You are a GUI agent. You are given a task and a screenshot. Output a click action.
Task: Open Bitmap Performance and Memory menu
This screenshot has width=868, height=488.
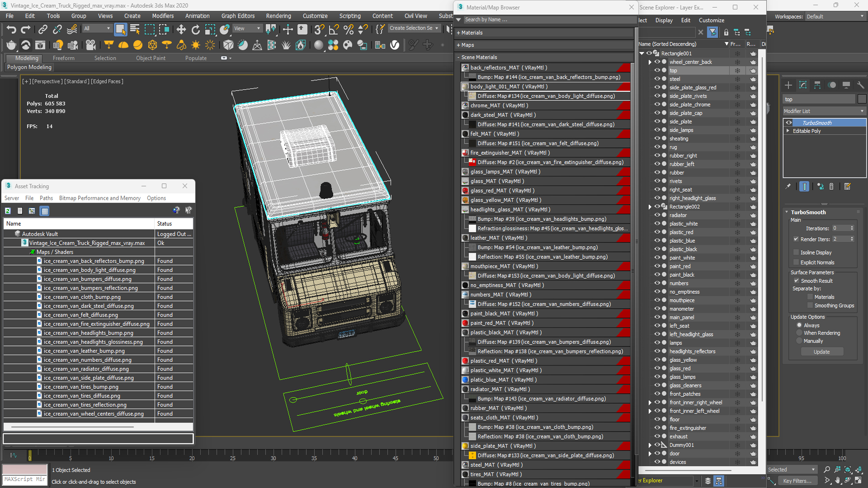pos(99,198)
